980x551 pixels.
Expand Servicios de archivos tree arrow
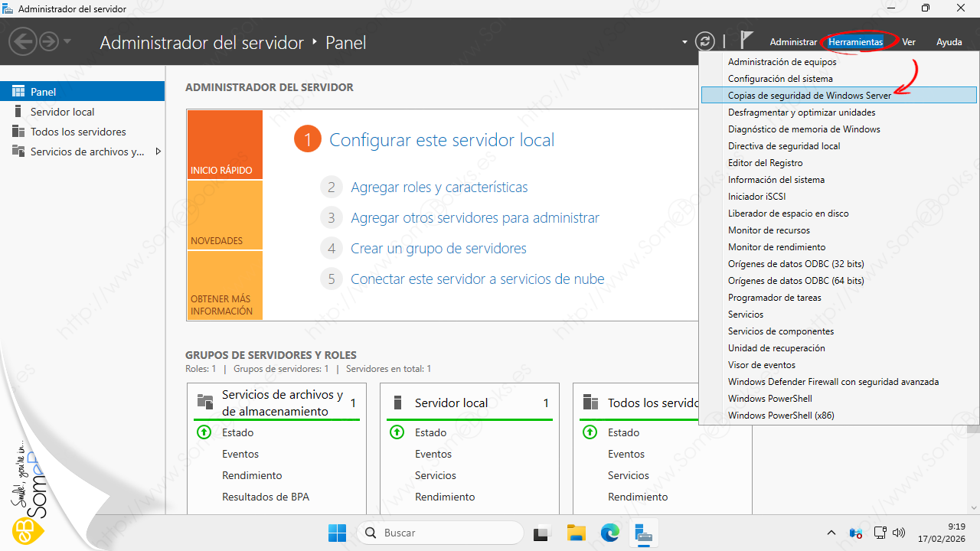(158, 152)
